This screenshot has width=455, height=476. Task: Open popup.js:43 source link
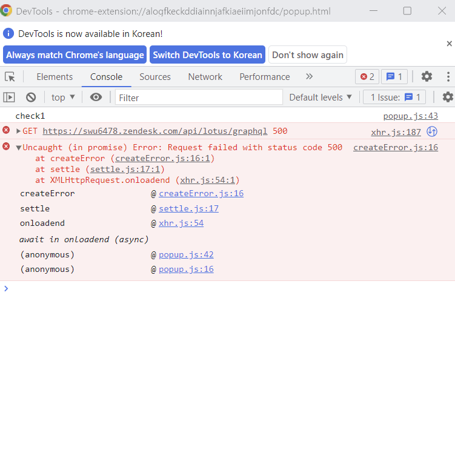coord(410,116)
